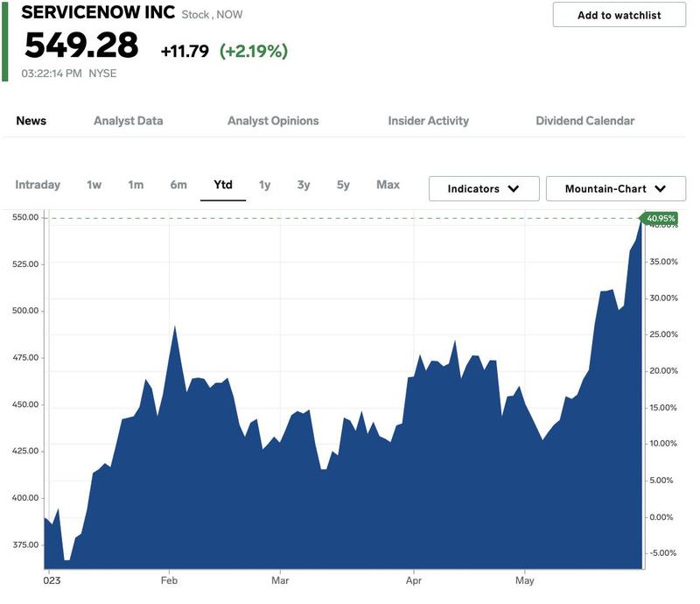The height and width of the screenshot is (604, 700).
Task: Select the Intraday chart range
Action: click(38, 185)
